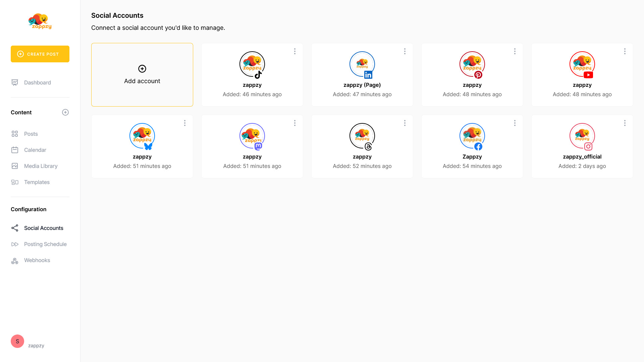Open options menu for the Threads account

pyautogui.click(x=405, y=123)
